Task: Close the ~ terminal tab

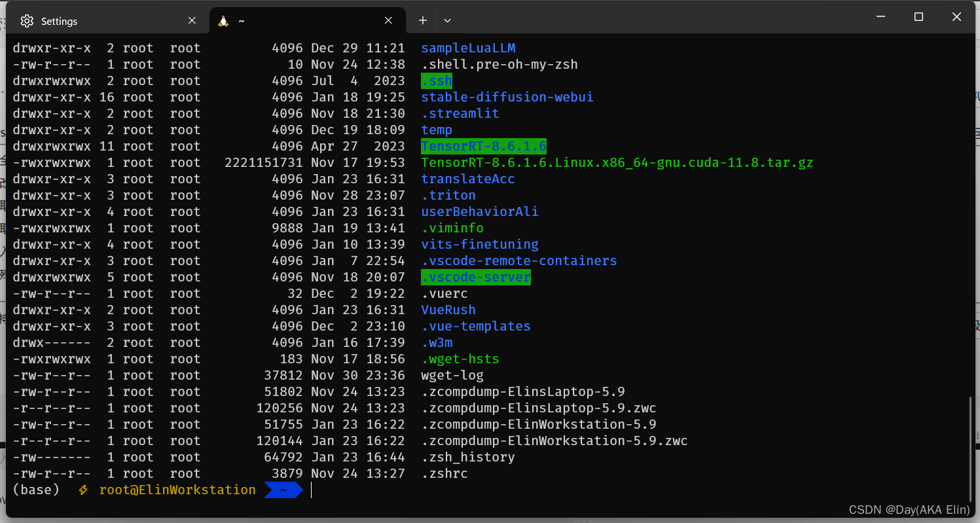Action: click(389, 21)
